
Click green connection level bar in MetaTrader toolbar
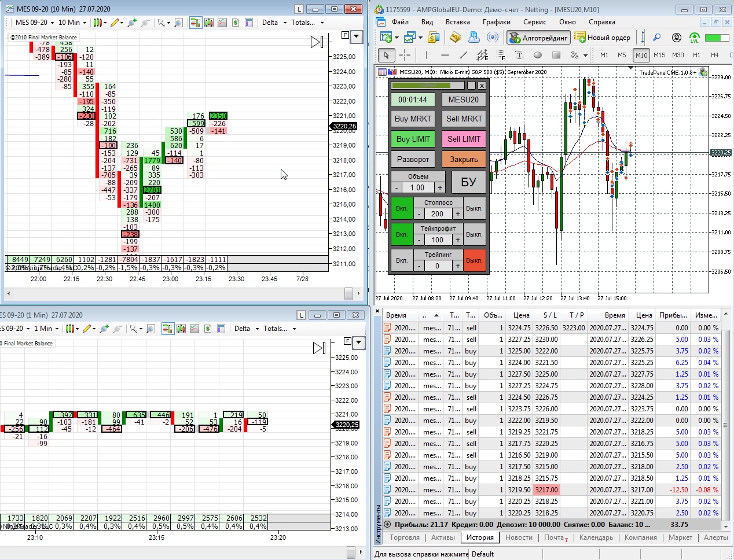(x=716, y=38)
